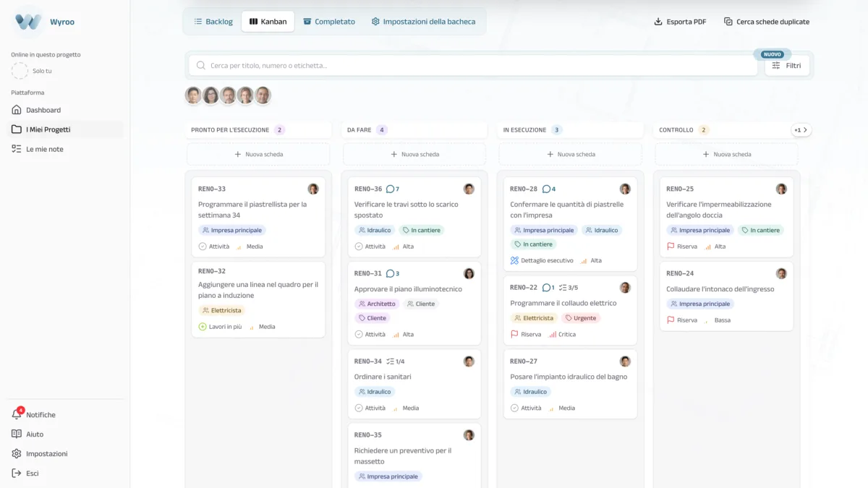Select the Kanban tab
Image resolution: width=868 pixels, height=488 pixels.
coord(268,22)
